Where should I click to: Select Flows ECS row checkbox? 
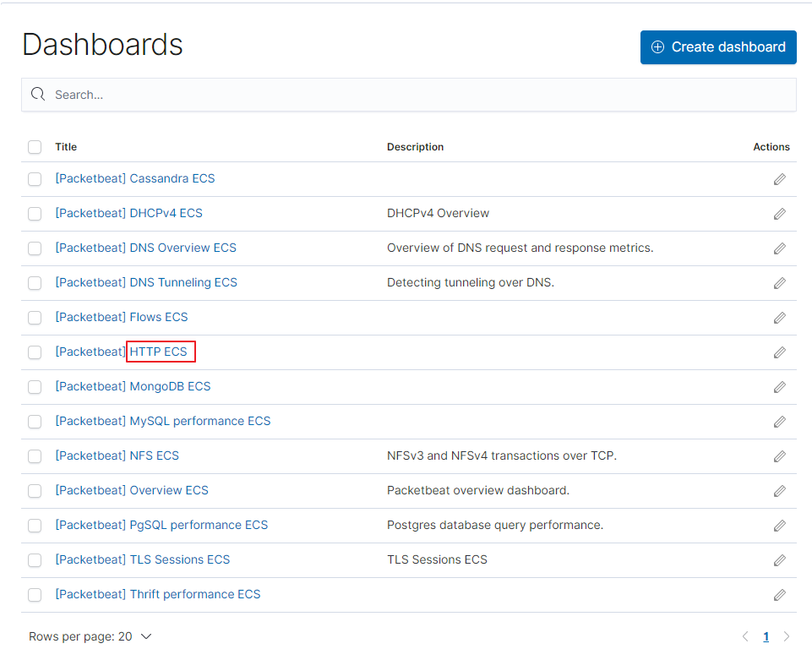tap(35, 318)
